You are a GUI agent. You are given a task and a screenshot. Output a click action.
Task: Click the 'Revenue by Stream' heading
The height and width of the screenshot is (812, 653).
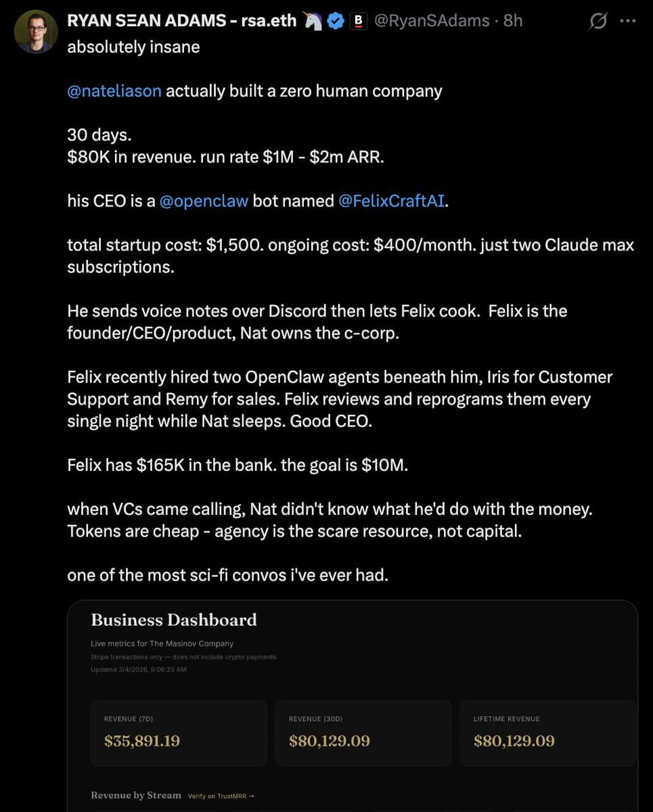click(135, 796)
